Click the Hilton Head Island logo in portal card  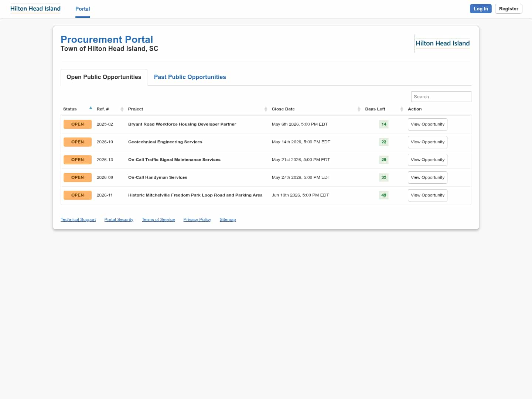pos(442,44)
